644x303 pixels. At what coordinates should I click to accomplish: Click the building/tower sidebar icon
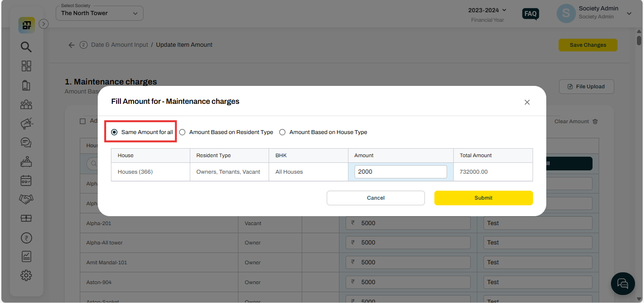click(26, 85)
